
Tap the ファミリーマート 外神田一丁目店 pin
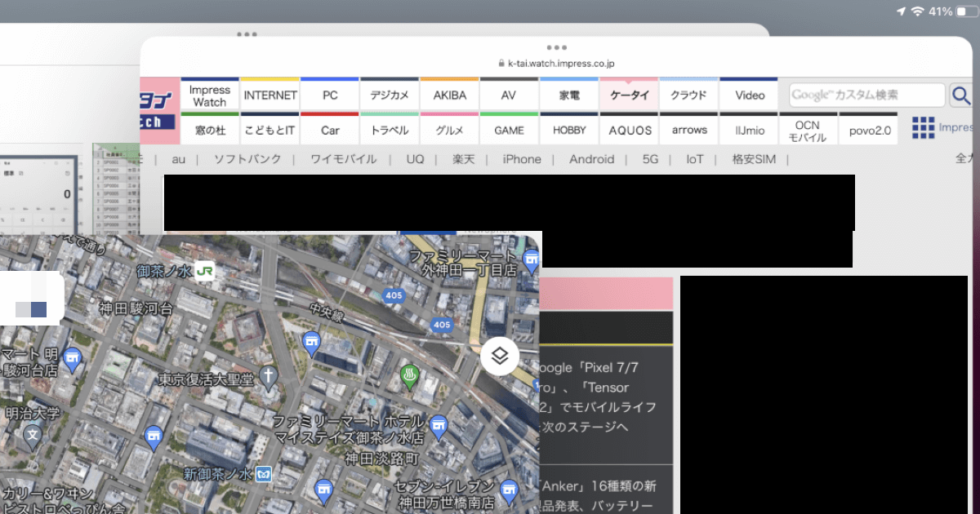tap(532, 261)
